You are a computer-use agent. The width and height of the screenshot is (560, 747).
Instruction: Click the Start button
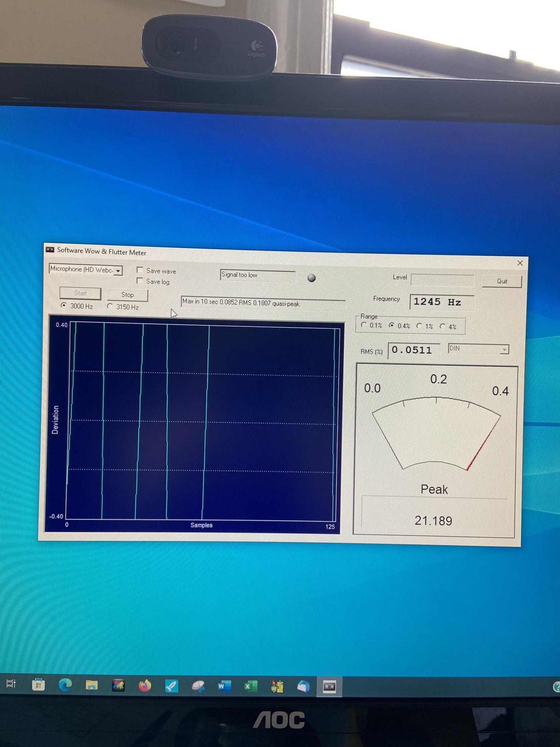coord(81,293)
